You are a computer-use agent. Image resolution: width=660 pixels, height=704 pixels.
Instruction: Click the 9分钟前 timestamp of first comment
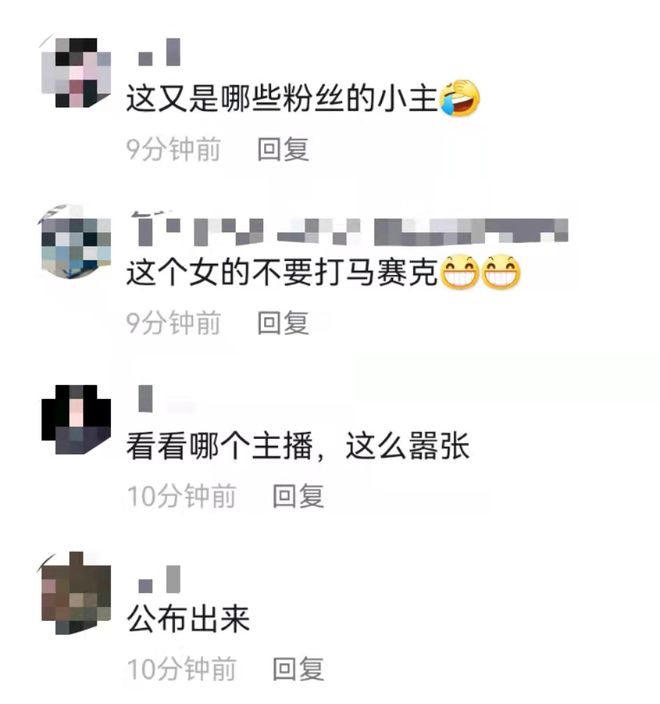click(x=174, y=149)
